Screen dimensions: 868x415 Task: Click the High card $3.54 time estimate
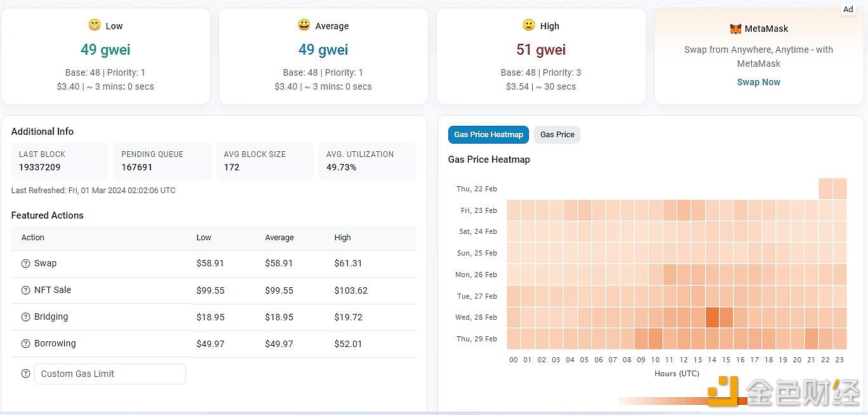point(541,86)
